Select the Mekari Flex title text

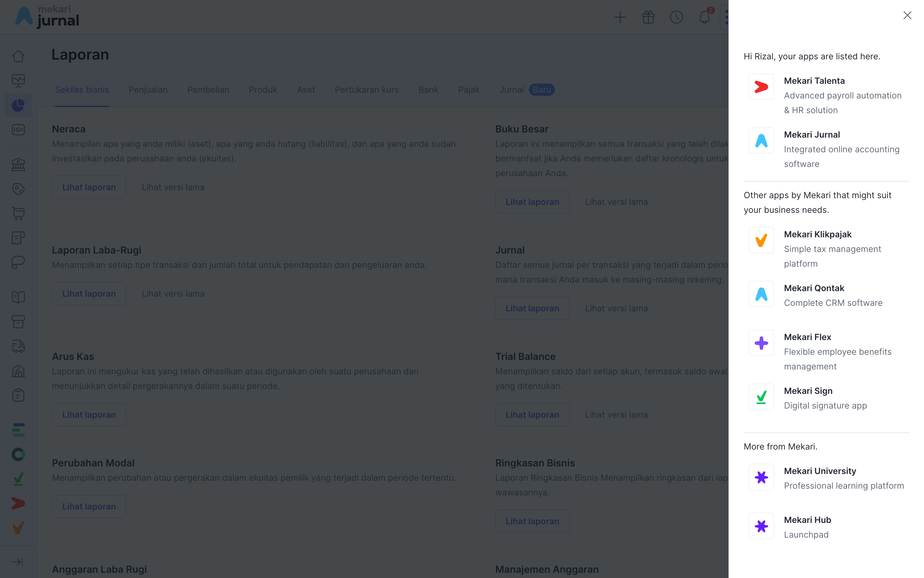point(807,337)
